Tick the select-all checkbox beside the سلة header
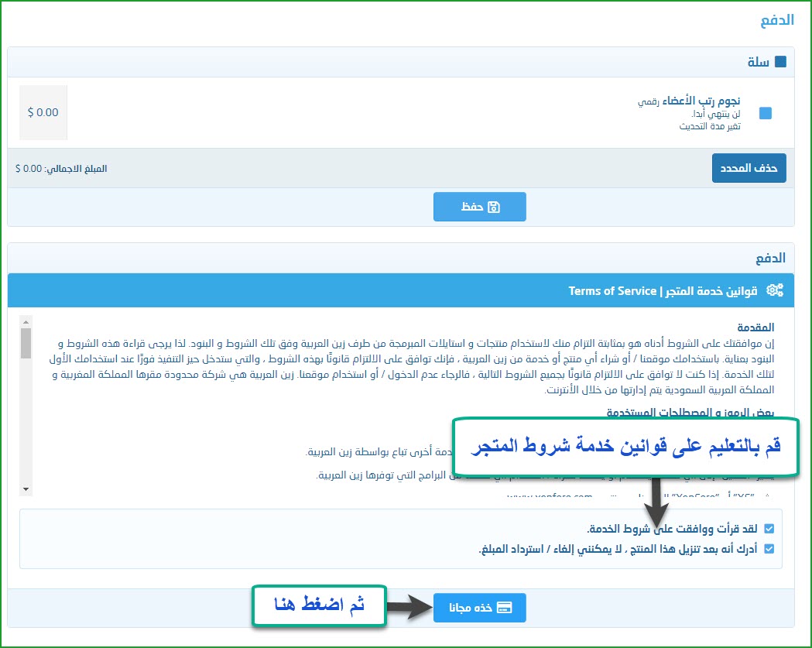812x648 pixels. 780,62
